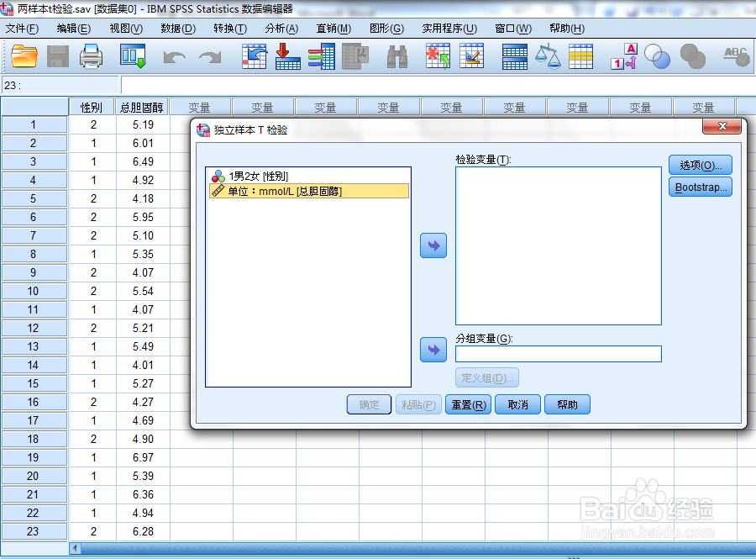Click the Run descriptive statistics icon
Image resolution: width=756 pixels, height=559 pixels.
[355, 56]
